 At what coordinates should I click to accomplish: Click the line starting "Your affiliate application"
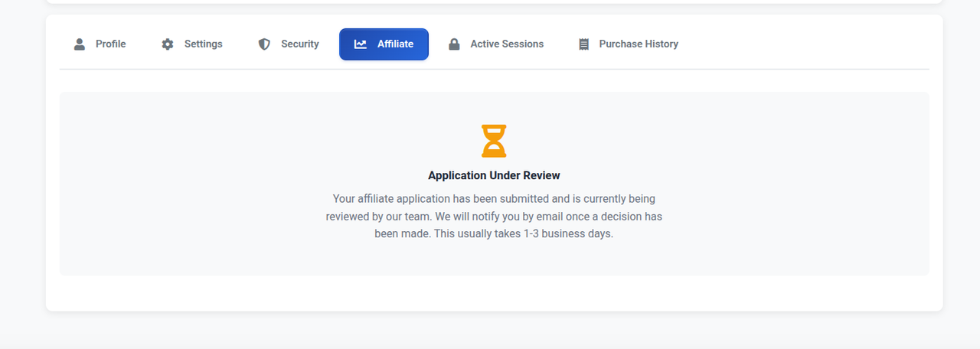tap(494, 199)
